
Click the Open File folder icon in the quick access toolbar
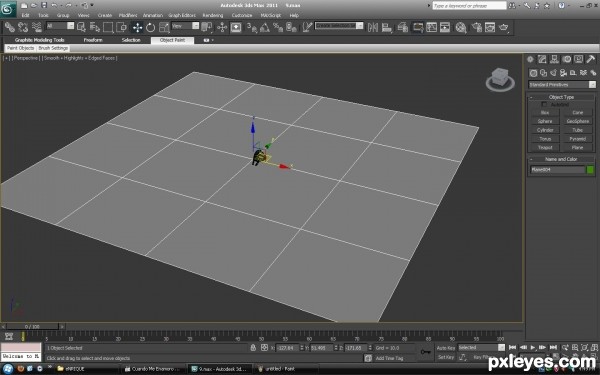[34, 5]
